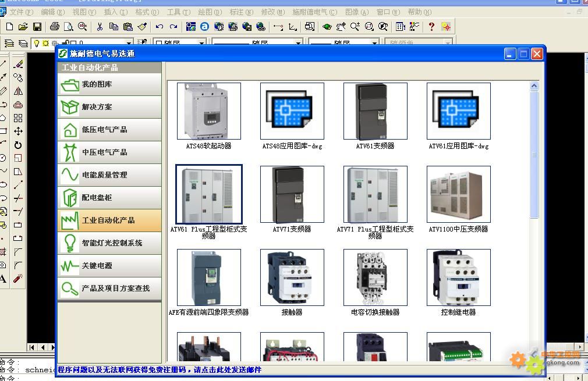Click the send email link in status bar

(x=160, y=370)
